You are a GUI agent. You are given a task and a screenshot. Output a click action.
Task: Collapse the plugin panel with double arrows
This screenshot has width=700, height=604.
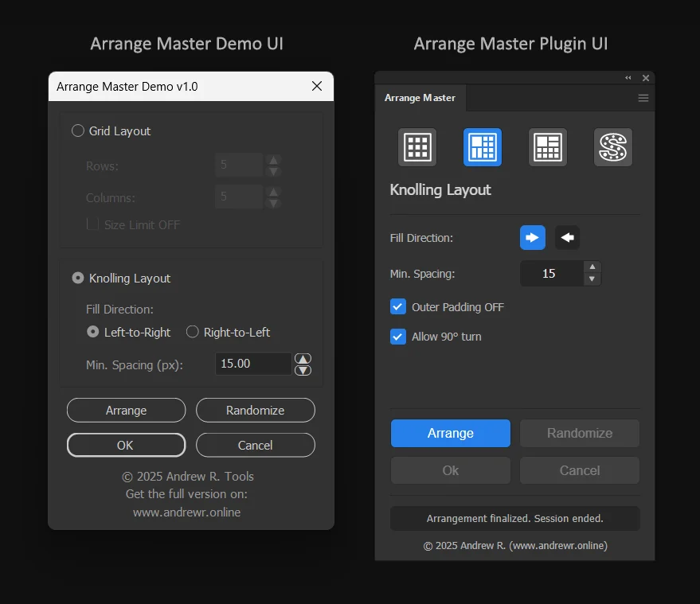pos(628,78)
